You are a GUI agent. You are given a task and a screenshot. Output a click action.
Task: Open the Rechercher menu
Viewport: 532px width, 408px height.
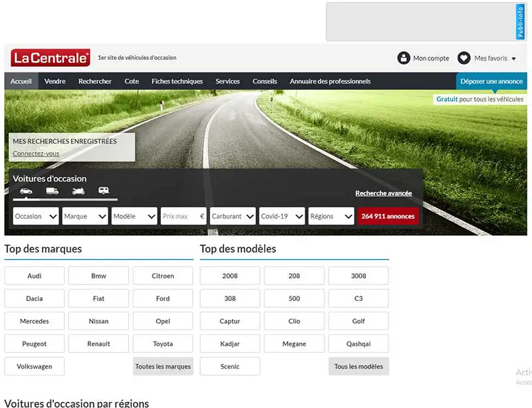point(95,81)
